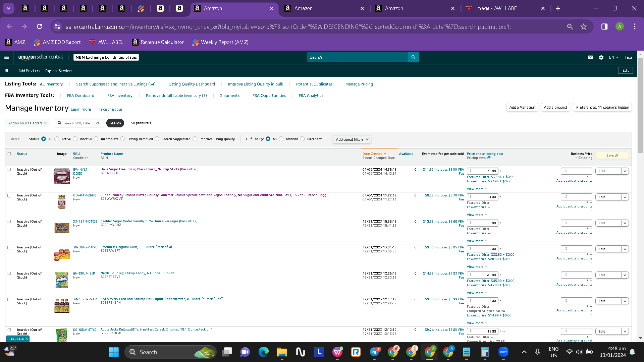Expand View more for Nerds Sour Big Chewy row
Image resolution: width=644 pixels, height=362 pixels.
(477, 293)
